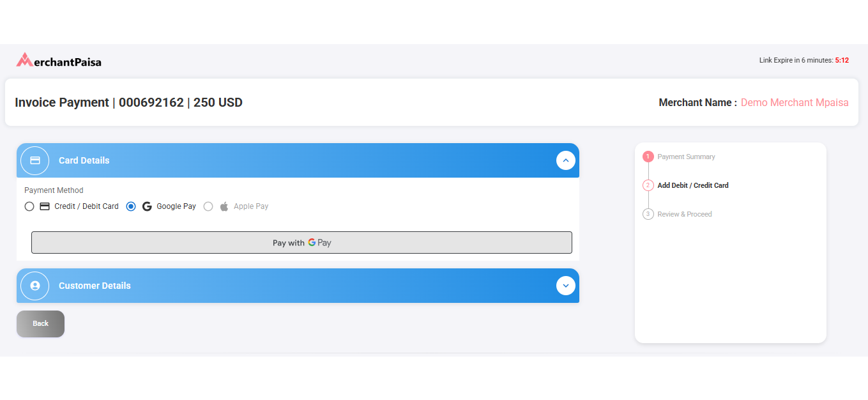Click the credit card icon beside Credit / Debit Card
The image size is (868, 400).
45,206
